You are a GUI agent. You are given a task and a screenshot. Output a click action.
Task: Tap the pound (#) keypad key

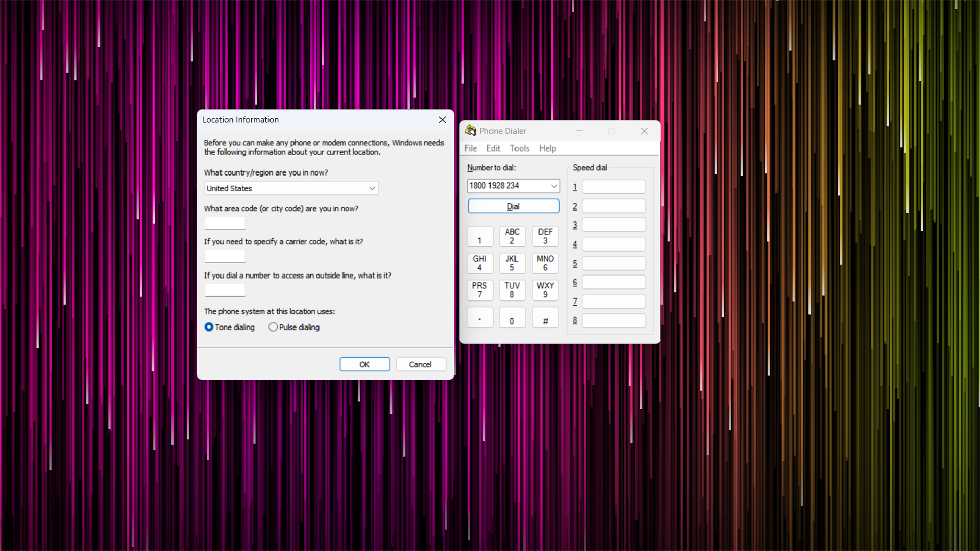[545, 317]
